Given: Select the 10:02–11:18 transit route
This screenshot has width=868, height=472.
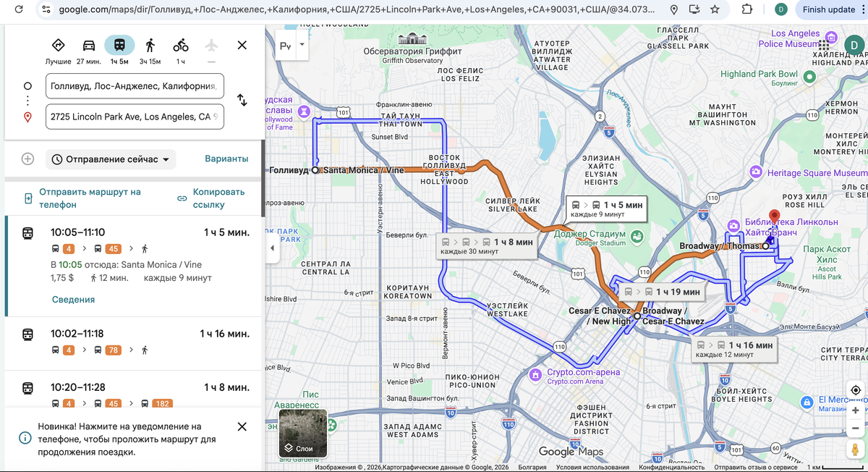Looking at the screenshot, I should (x=134, y=342).
